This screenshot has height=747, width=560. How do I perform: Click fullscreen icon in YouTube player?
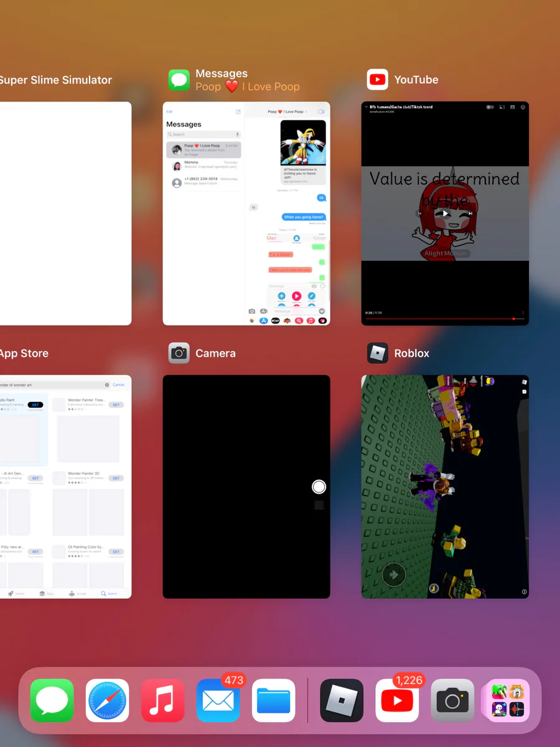click(523, 312)
